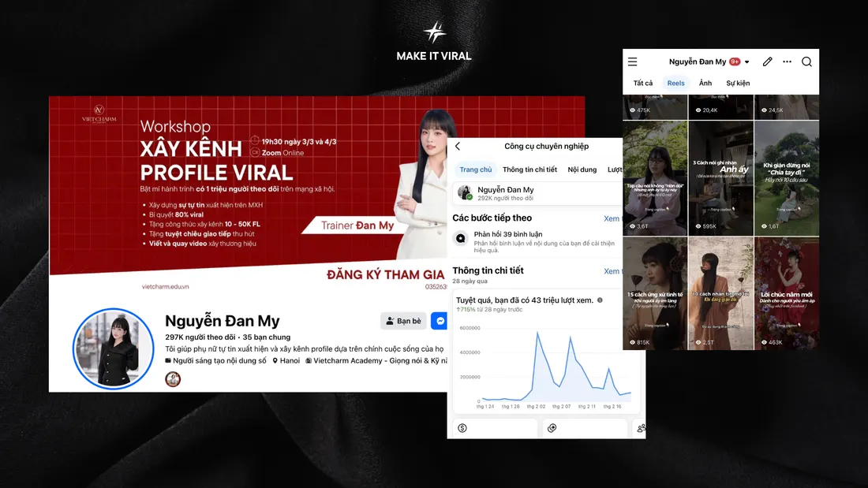Screen dimensions: 868x488
Task: Open the Vietcharm Academy workplace link
Action: [x=376, y=361]
